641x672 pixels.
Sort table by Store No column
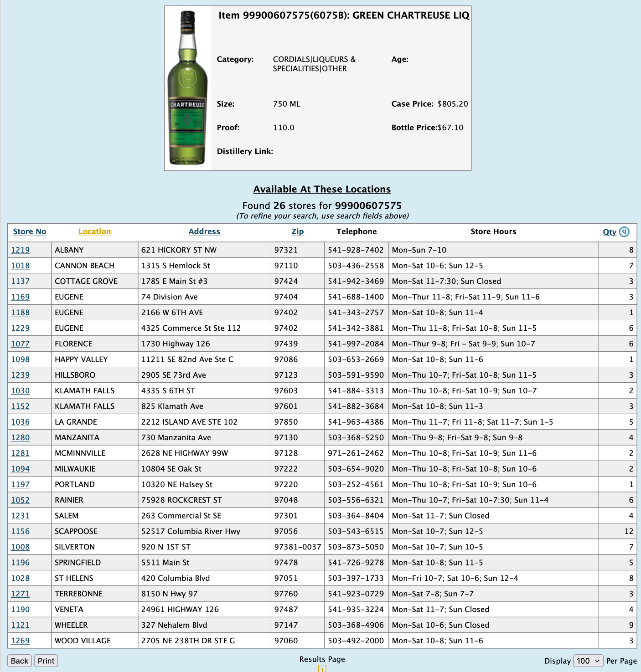click(30, 232)
